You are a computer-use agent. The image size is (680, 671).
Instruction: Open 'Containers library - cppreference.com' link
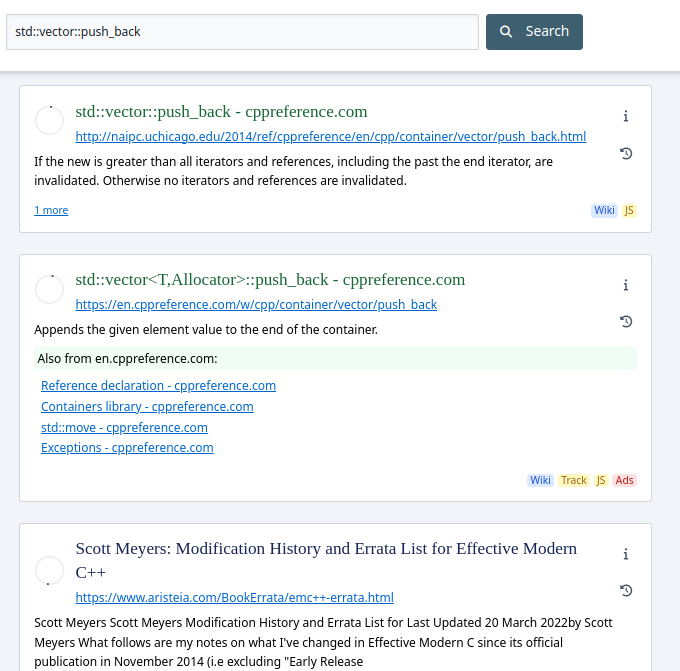(147, 407)
